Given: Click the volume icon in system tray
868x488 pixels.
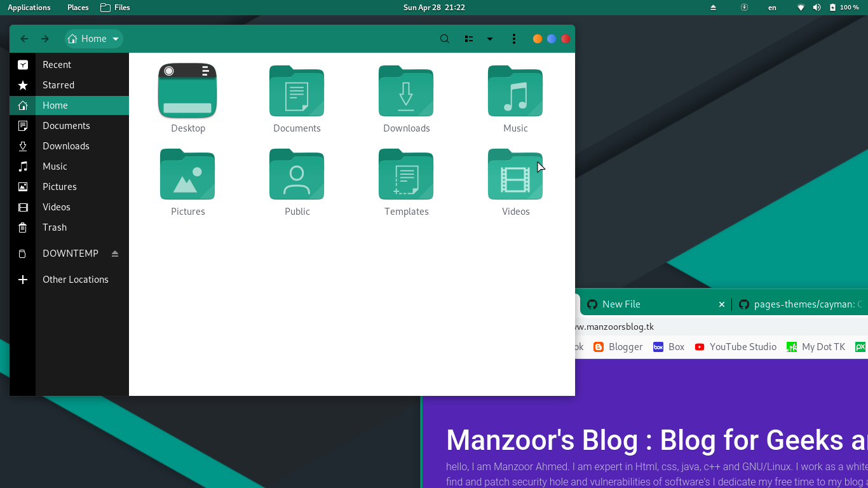Looking at the screenshot, I should pyautogui.click(x=817, y=8).
